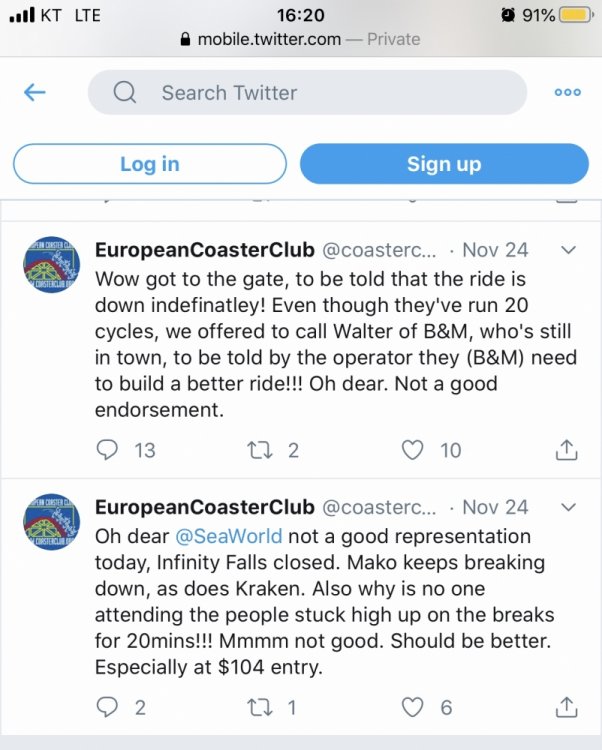Open the @SeaWorld mention link
602x750 pixels.
click(x=231, y=536)
